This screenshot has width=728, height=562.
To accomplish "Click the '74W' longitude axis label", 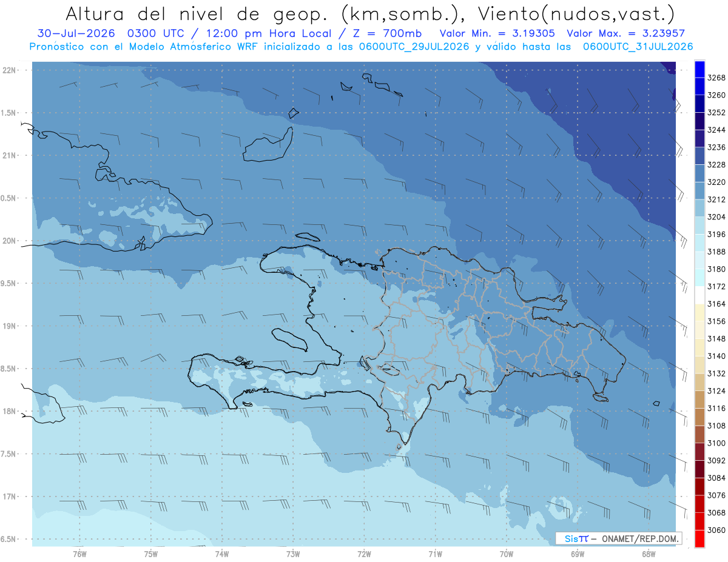I will click(222, 554).
